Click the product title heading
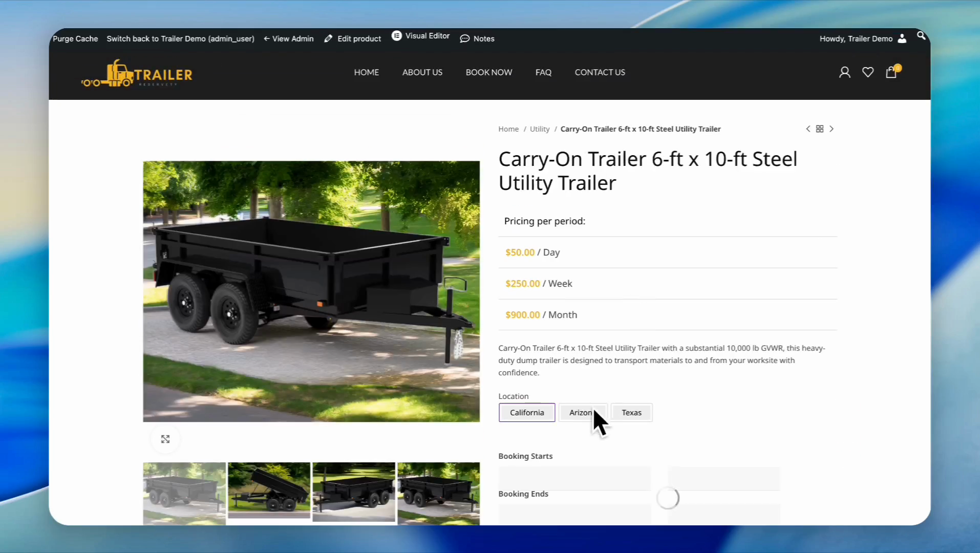 coord(648,171)
